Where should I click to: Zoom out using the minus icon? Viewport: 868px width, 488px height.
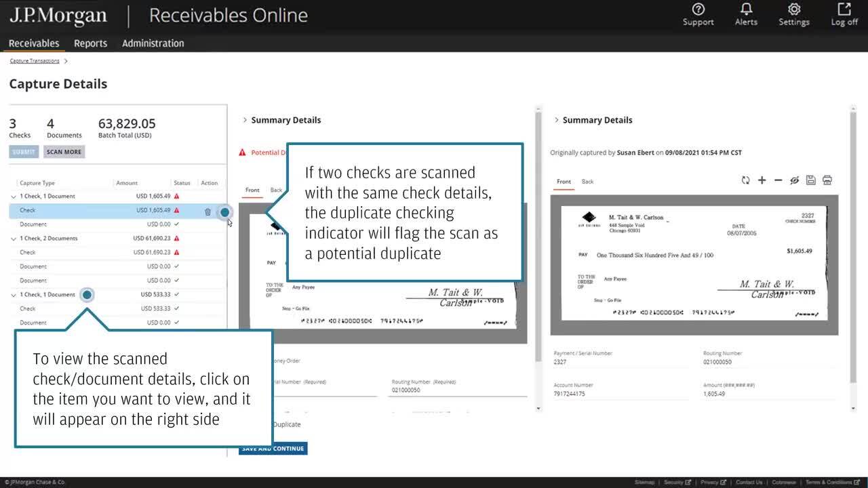click(x=778, y=180)
